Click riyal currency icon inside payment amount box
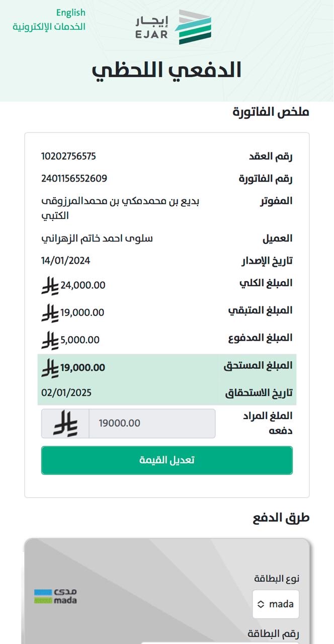The width and height of the screenshot is (334, 644). click(x=65, y=423)
